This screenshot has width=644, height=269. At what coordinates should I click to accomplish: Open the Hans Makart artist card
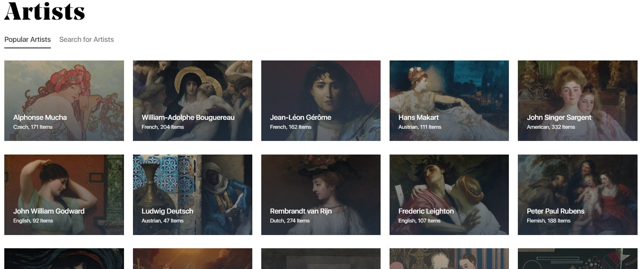(x=449, y=101)
